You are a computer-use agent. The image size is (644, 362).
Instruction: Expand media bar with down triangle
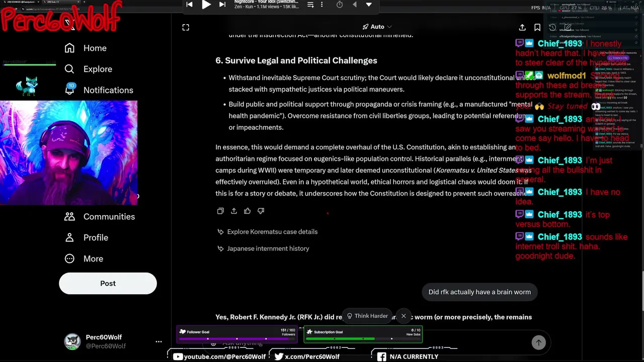click(369, 5)
